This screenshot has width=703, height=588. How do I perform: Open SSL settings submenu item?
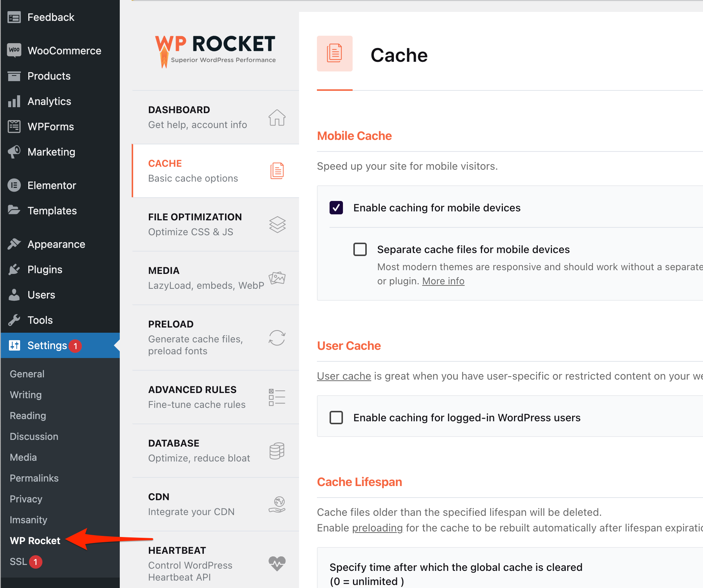tap(18, 562)
